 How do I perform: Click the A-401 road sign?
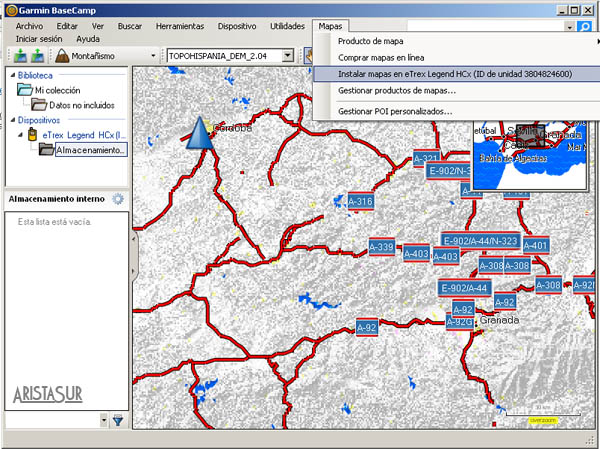coord(536,245)
